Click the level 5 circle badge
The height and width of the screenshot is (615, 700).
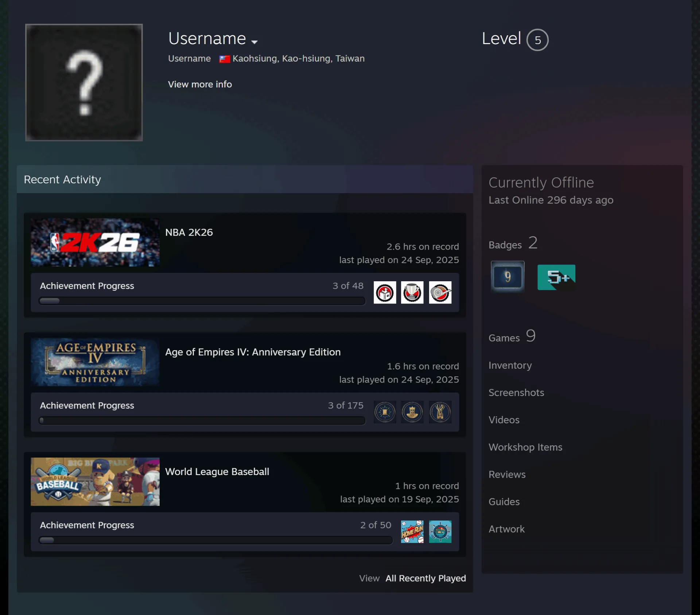(x=537, y=40)
